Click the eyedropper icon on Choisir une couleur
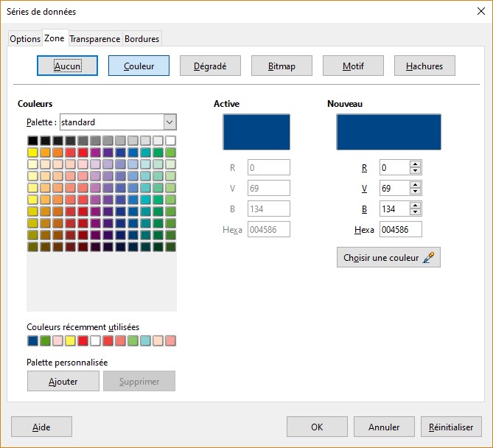493x448 pixels. (x=429, y=258)
